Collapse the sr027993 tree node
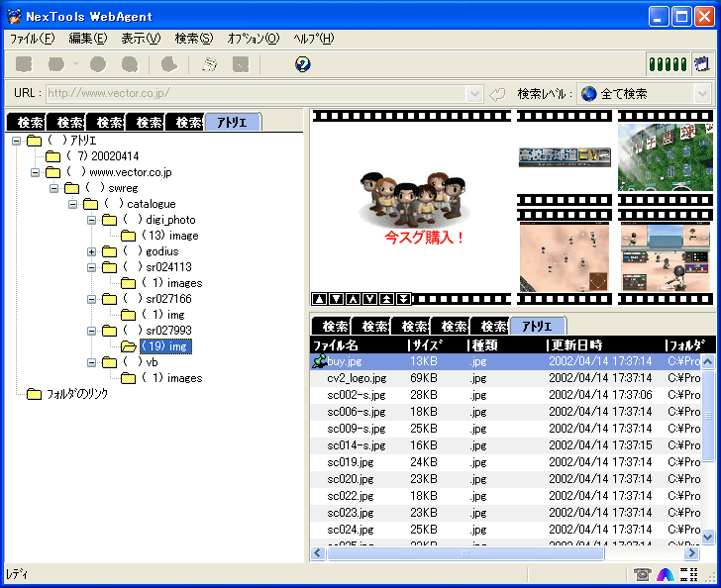This screenshot has width=721, height=588. pos(92,331)
